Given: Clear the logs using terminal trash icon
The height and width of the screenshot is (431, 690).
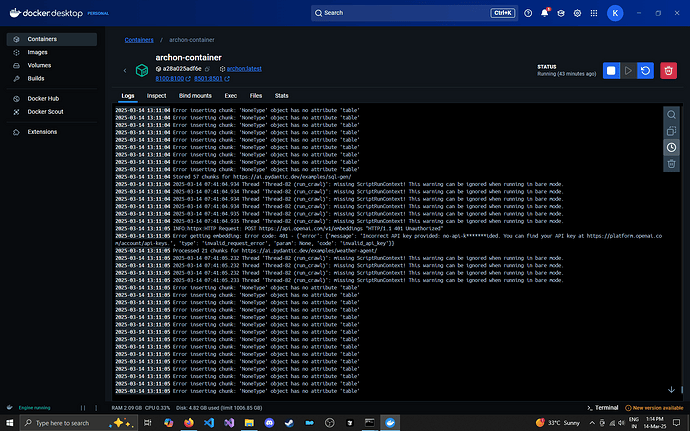Looking at the screenshot, I should [x=671, y=164].
